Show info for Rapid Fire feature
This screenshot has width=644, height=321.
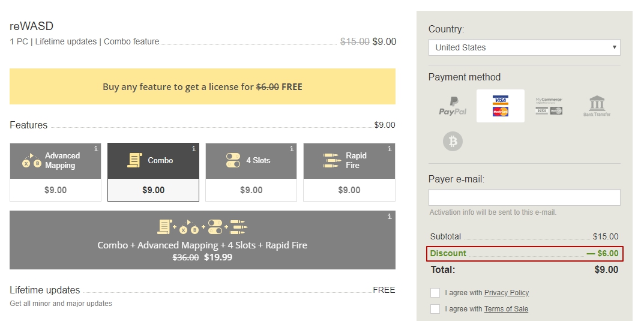(389, 149)
